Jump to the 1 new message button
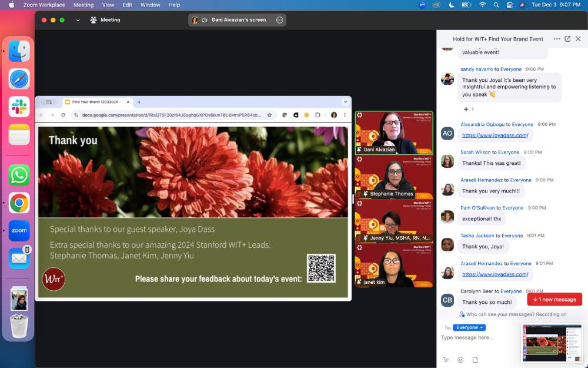Viewport: 588px width, 368px height. tap(554, 300)
